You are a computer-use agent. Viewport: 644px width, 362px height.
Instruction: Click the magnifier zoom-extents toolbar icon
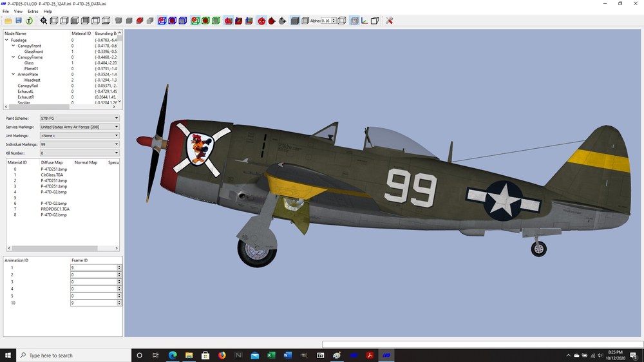click(44, 21)
